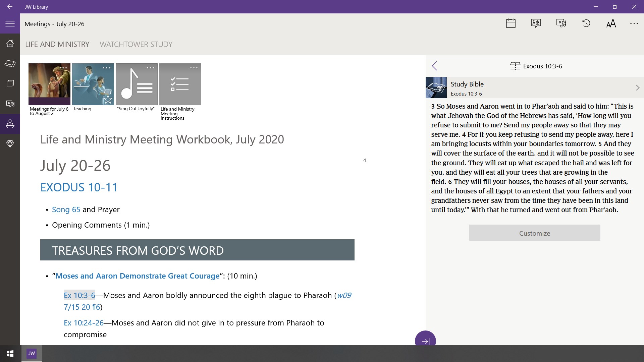Viewport: 644px width, 362px height.
Task: Open the calendar date picker icon
Action: [x=511, y=23]
